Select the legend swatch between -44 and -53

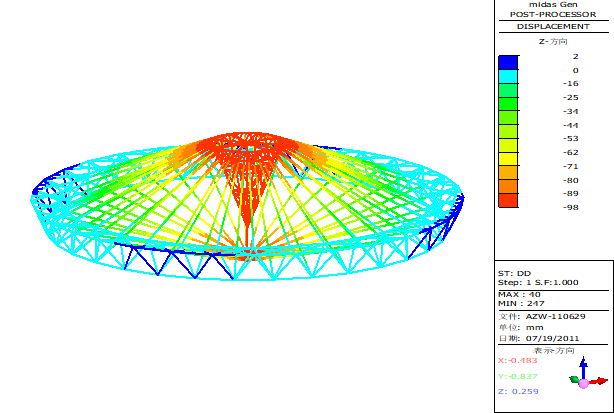click(x=508, y=132)
